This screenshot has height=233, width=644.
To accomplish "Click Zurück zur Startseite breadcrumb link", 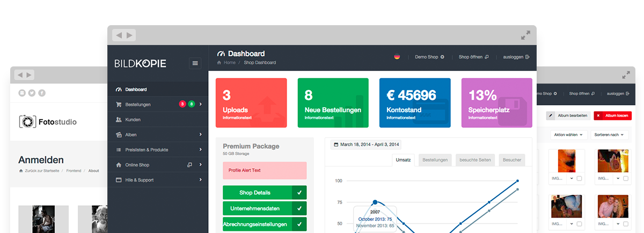I will pyautogui.click(x=42, y=170).
